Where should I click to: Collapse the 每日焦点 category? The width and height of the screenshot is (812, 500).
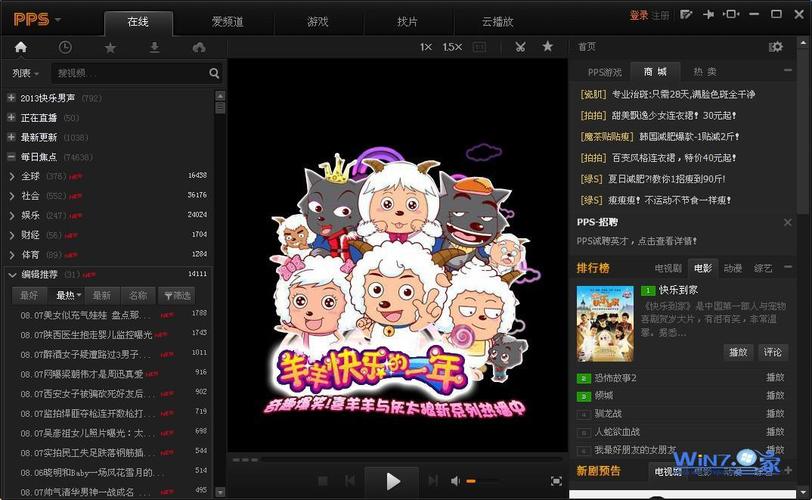pyautogui.click(x=11, y=157)
